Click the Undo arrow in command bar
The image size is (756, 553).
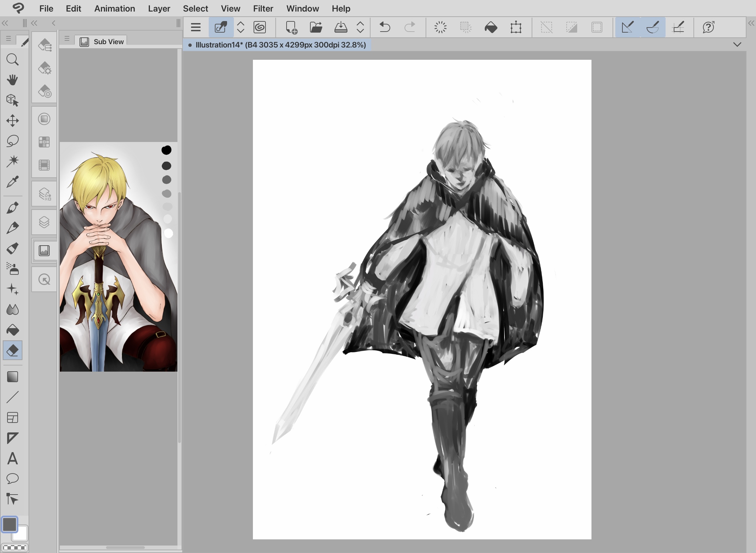[x=385, y=27]
